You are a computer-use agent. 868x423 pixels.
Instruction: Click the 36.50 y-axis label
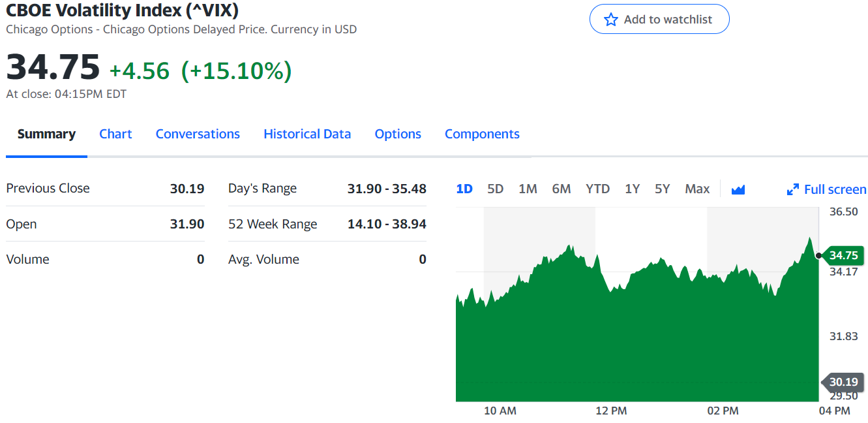pyautogui.click(x=843, y=211)
